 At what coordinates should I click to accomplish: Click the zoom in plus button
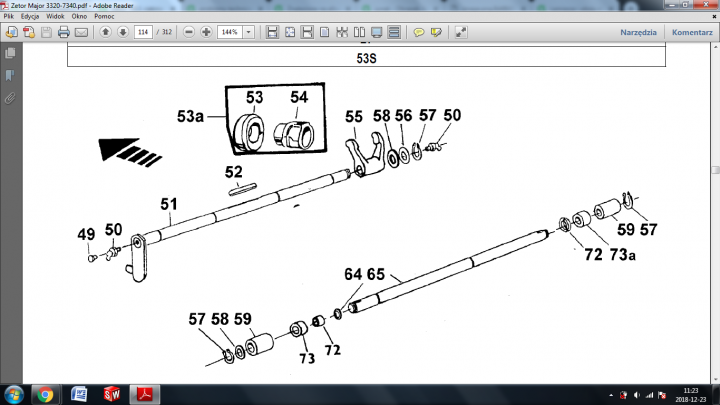[x=206, y=32]
